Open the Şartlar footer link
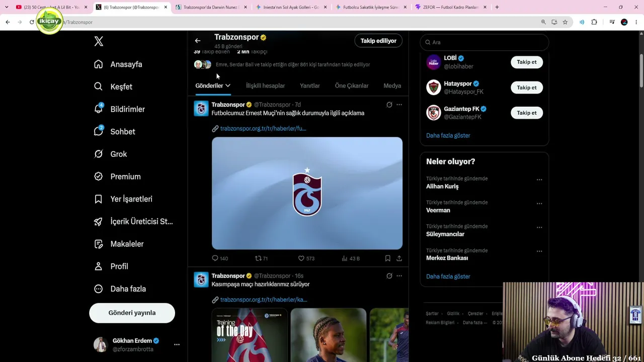This screenshot has height=362, width=644. (x=432, y=314)
